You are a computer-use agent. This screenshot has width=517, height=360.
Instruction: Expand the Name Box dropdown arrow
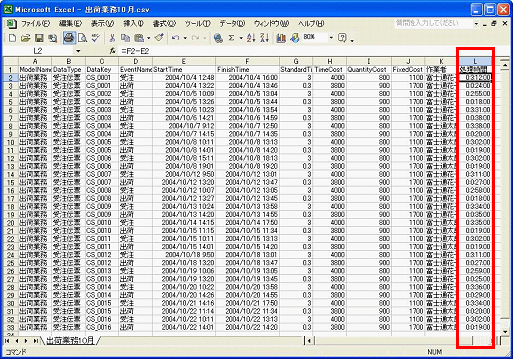78,51
